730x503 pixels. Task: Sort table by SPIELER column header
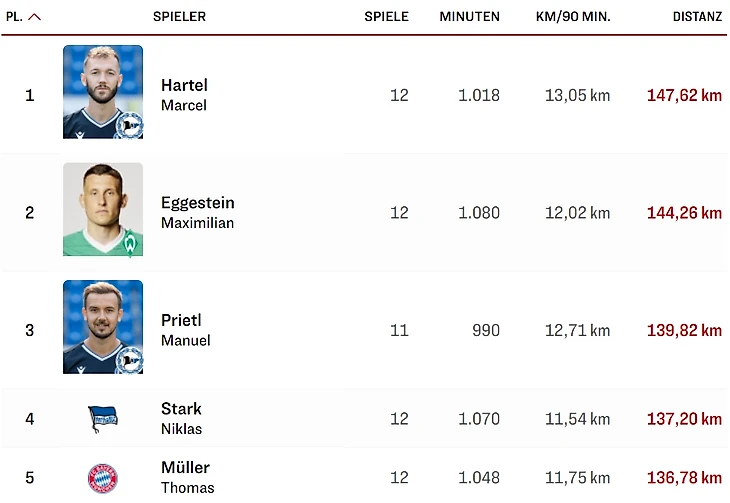tap(179, 17)
